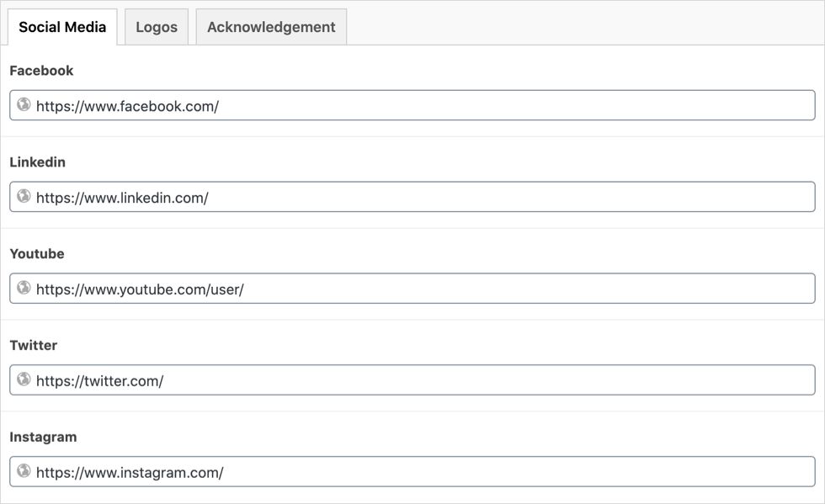
Task: Click the globe icon in the Youtube field
Action: click(x=23, y=288)
